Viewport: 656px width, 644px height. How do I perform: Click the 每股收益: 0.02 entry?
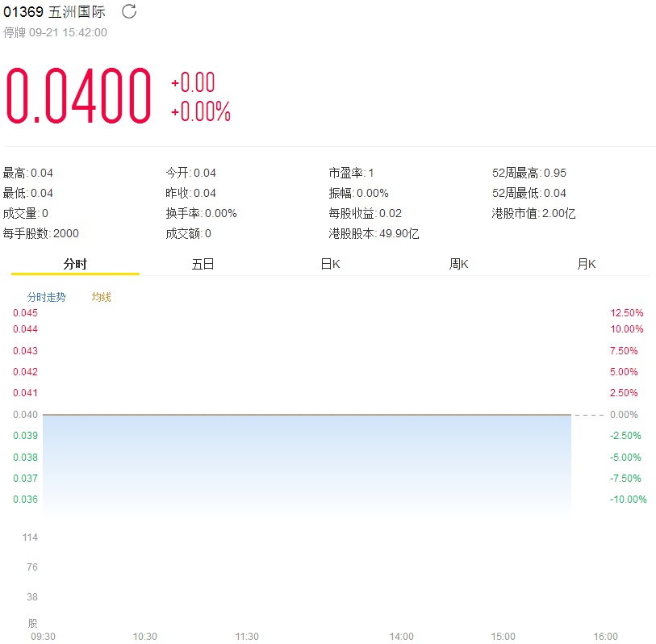pos(366,213)
